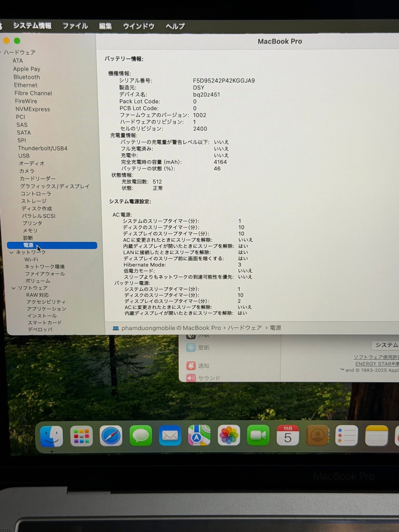399x532 pixels.
Task: Click ハードウェア in the bottom path bar
Action: (245, 328)
